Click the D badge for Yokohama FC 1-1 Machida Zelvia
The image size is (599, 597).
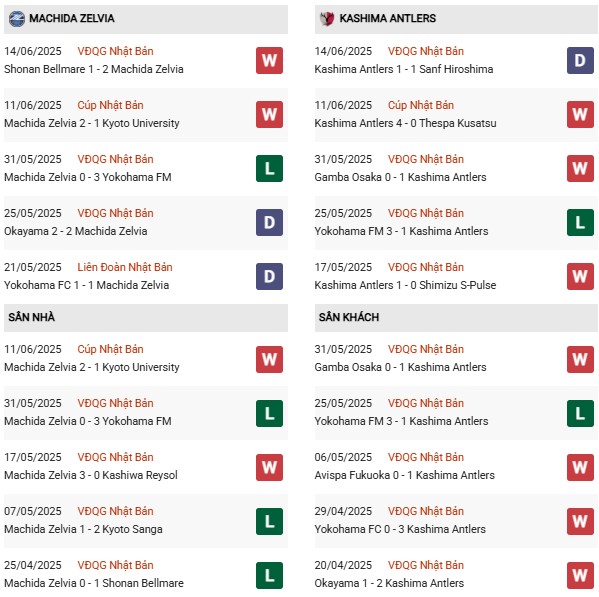pos(269,276)
